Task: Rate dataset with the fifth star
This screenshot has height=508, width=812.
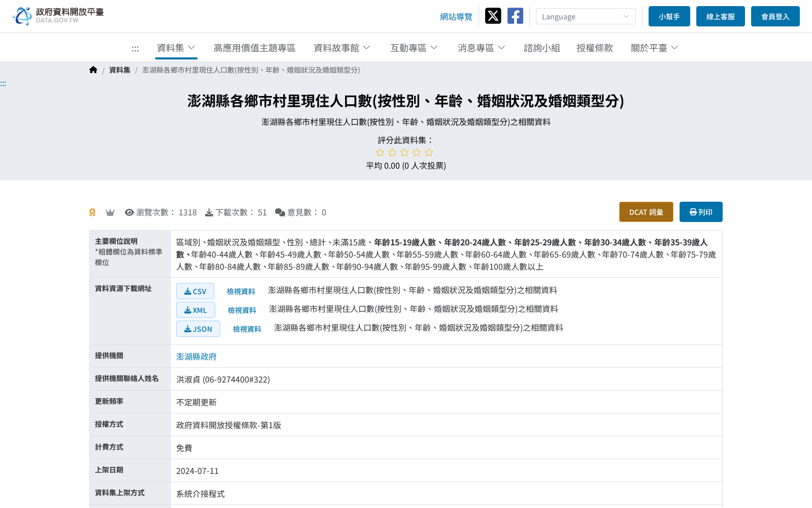Action: click(429, 152)
